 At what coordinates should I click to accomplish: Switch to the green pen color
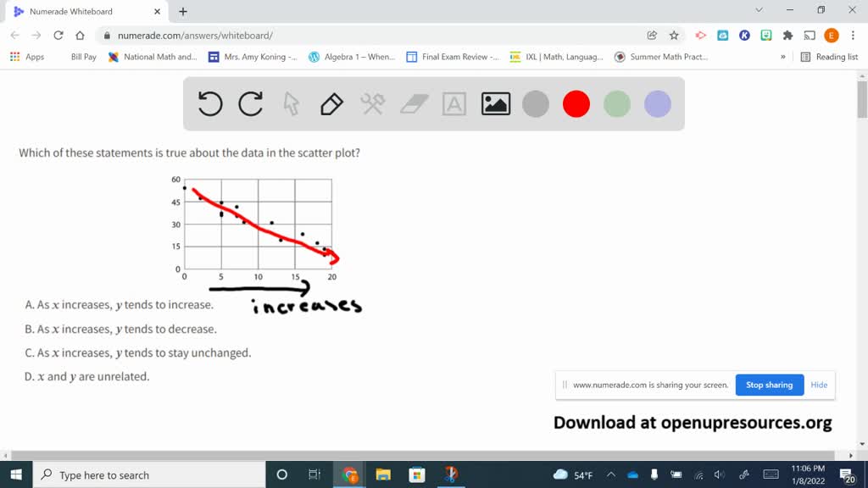click(616, 103)
